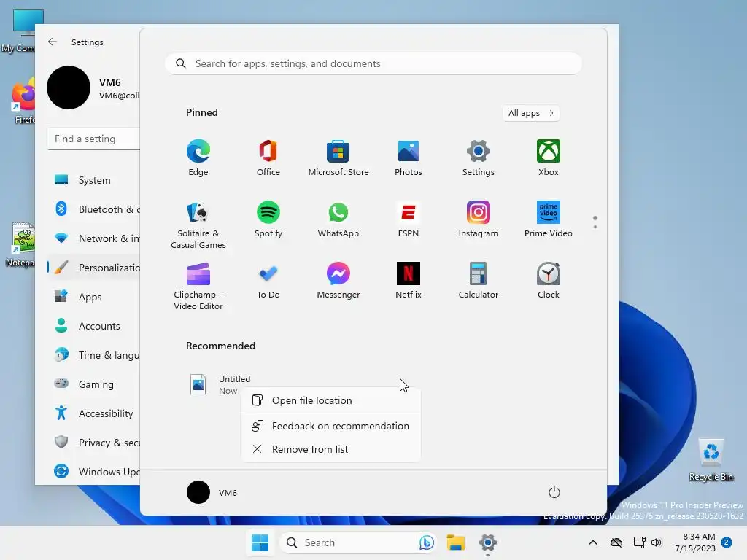Select Remove from list option
Viewport: 747px width, 560px height.
pos(331,449)
